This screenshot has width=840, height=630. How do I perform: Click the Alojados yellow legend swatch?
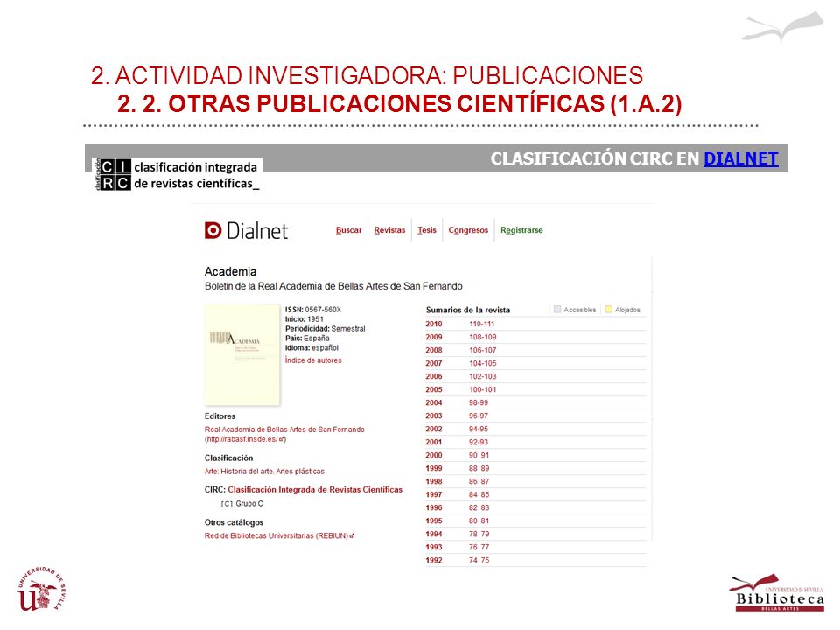(609, 309)
